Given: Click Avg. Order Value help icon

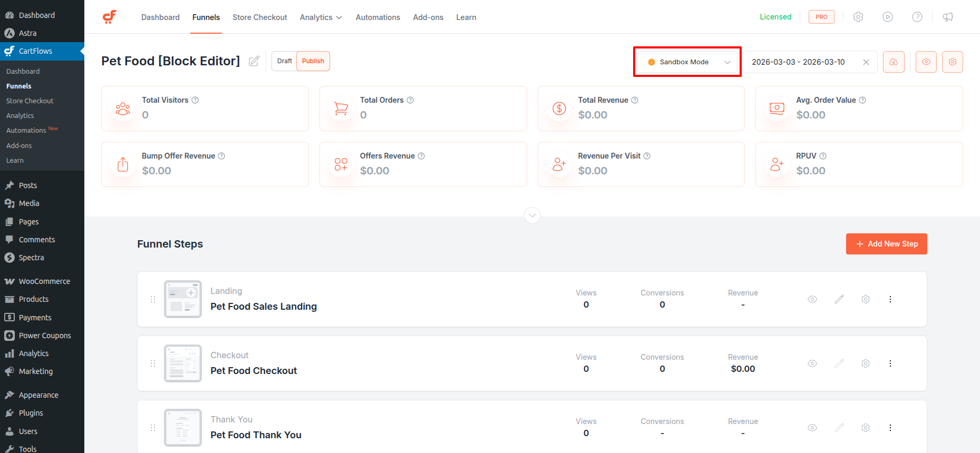Looking at the screenshot, I should click(862, 100).
